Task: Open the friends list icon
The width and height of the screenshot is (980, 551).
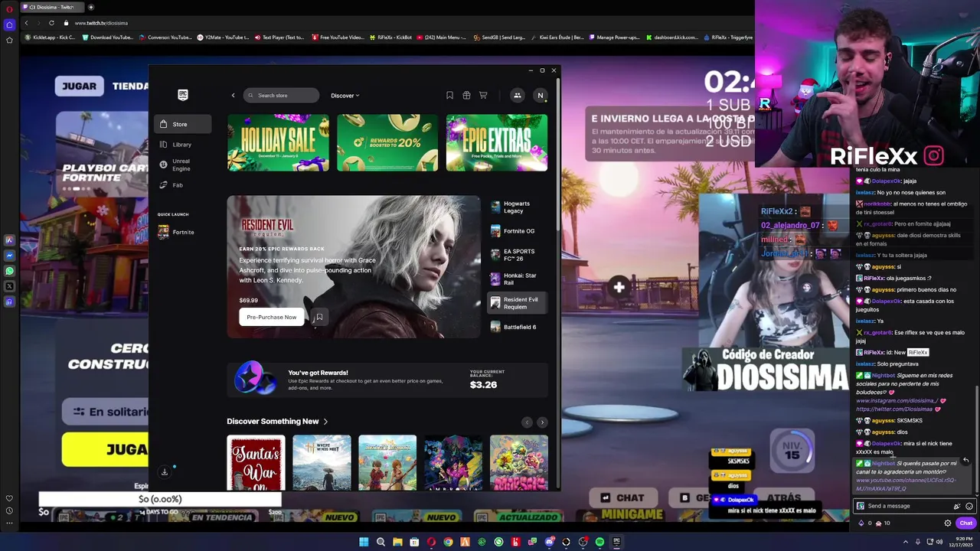Action: (518, 96)
